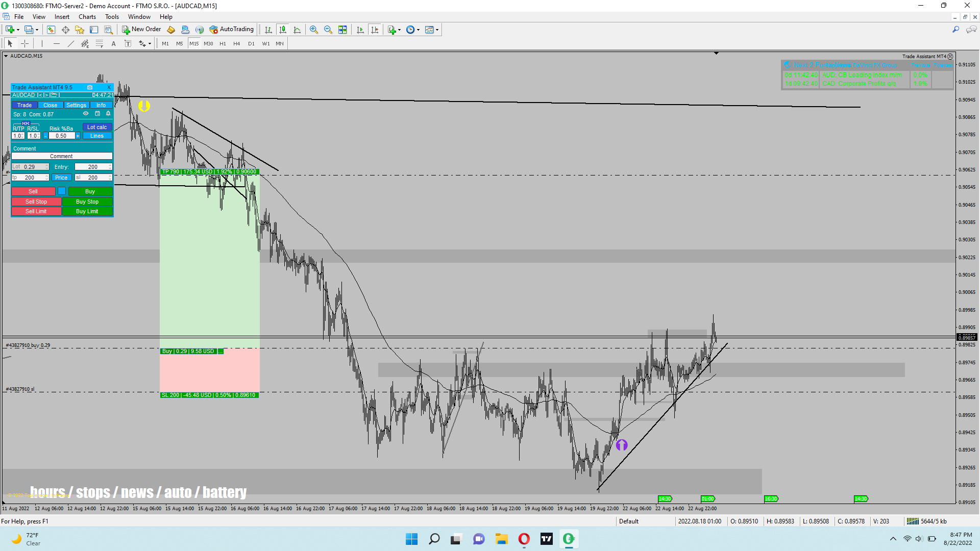Image resolution: width=980 pixels, height=551 pixels.
Task: Open the Periodicity clock dropdown arrow
Action: click(419, 30)
